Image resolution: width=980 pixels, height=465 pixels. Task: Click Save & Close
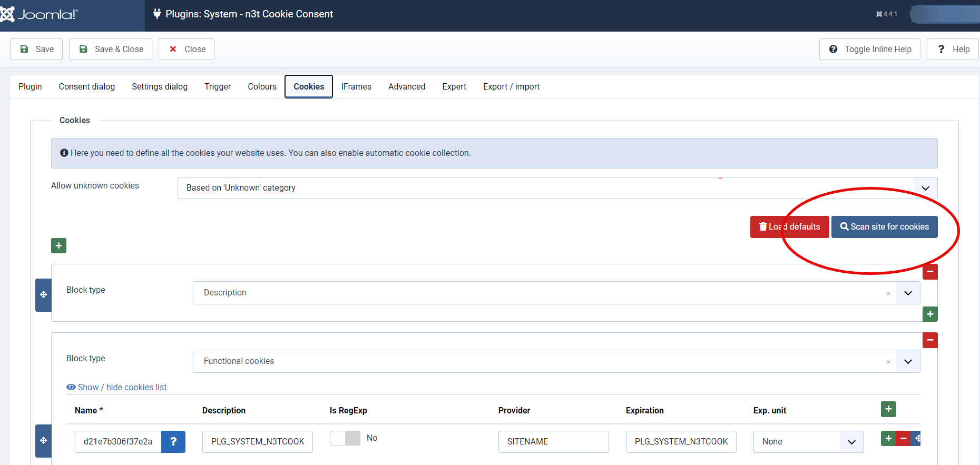(111, 49)
